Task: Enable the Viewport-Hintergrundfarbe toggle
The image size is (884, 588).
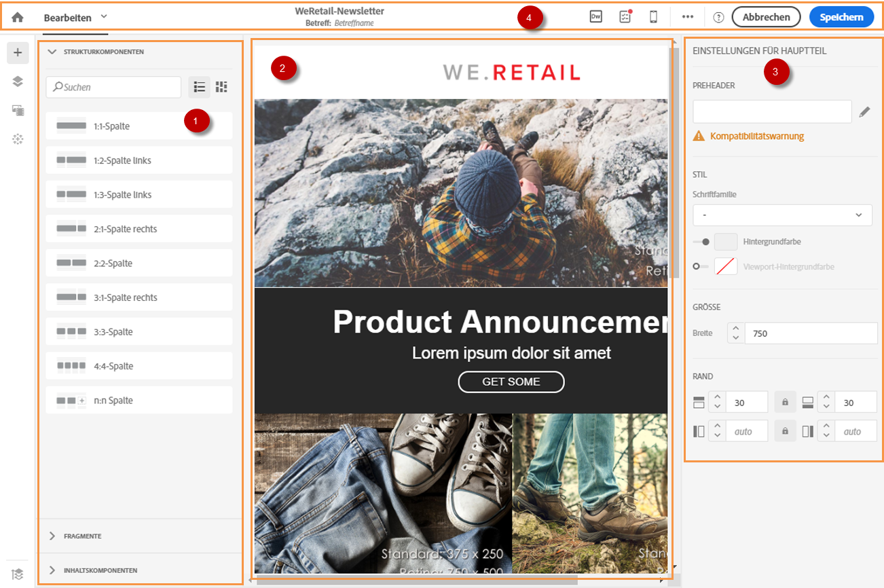Action: [x=701, y=267]
